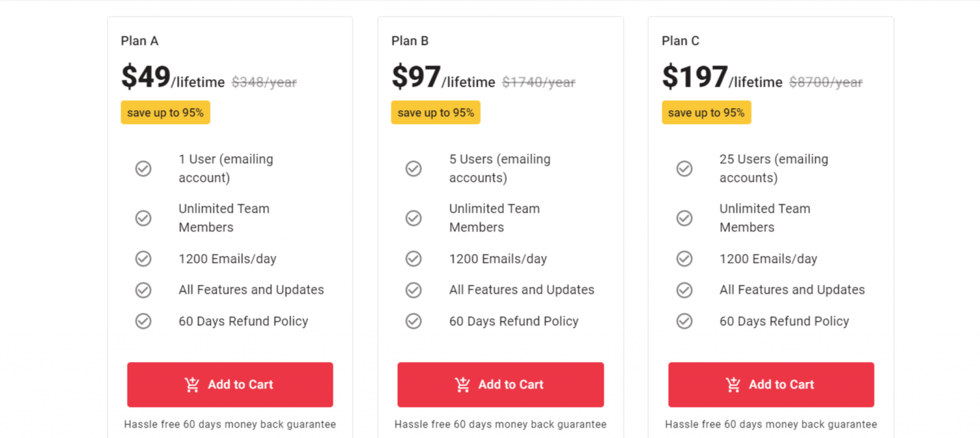Click the $97 lifetime price
Image resolution: width=980 pixels, height=438 pixels.
coord(443,77)
